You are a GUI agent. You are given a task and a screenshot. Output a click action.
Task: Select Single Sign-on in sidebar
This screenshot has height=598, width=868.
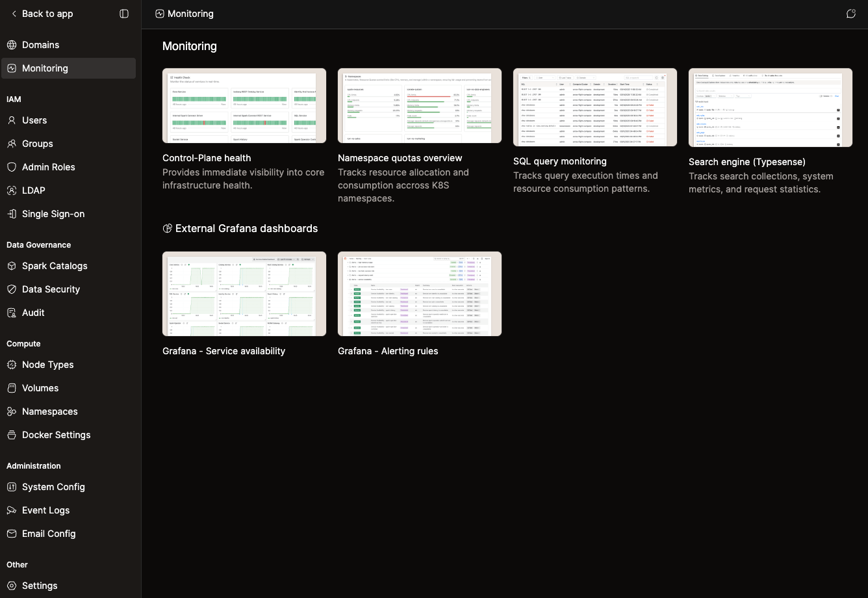68,214
